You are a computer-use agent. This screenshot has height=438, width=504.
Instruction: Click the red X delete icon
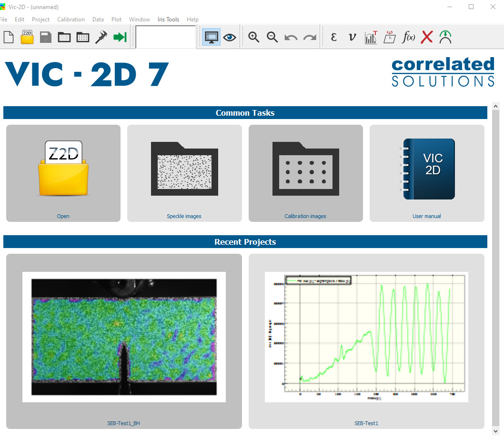pyautogui.click(x=427, y=37)
